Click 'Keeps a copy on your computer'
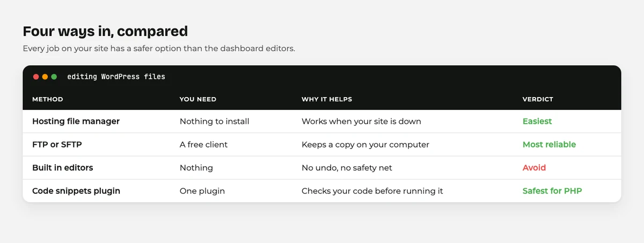The height and width of the screenshot is (243, 644). click(x=365, y=144)
